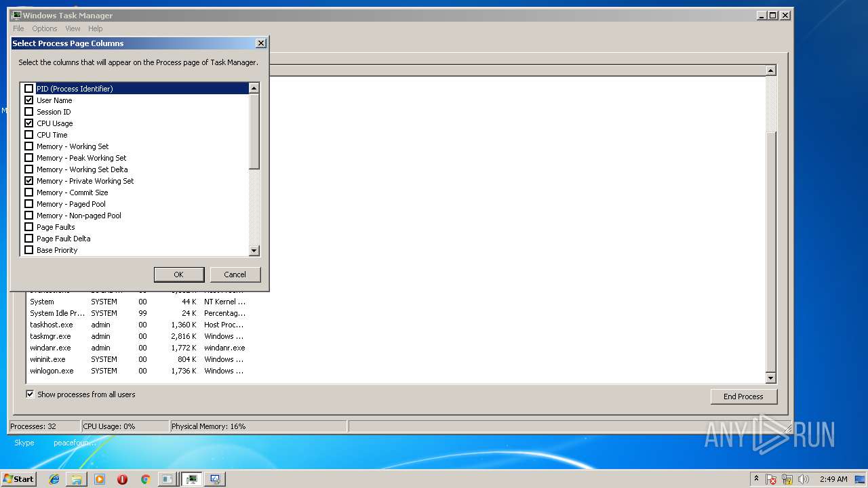Screen dimensions: 868x488
Task: Click the End Process button
Action: [743, 396]
